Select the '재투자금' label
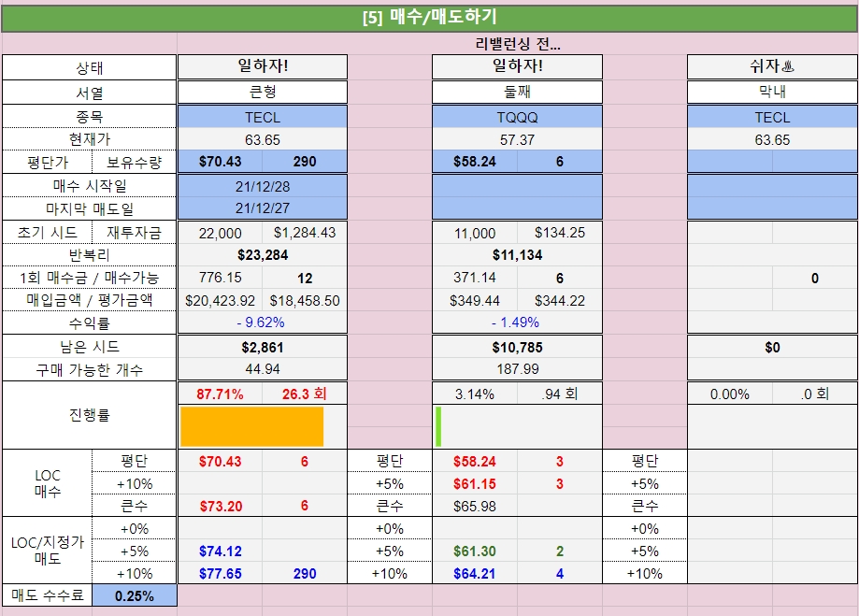This screenshot has width=859, height=616. pos(135,233)
